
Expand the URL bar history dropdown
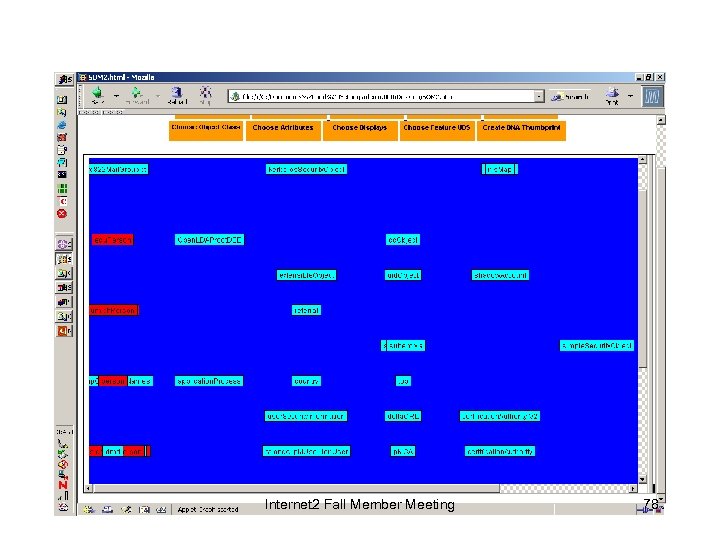pyautogui.click(x=539, y=96)
